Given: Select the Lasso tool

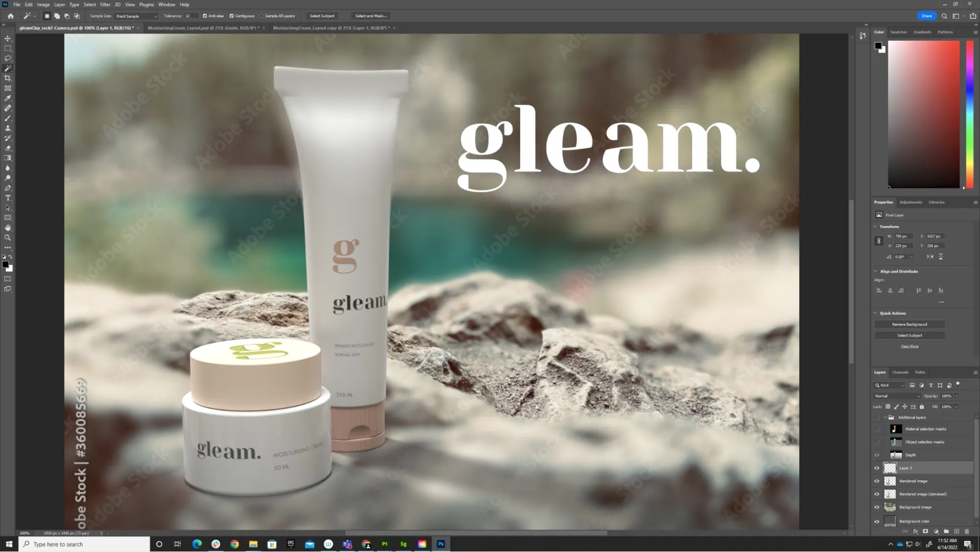Looking at the screenshot, I should tap(8, 58).
